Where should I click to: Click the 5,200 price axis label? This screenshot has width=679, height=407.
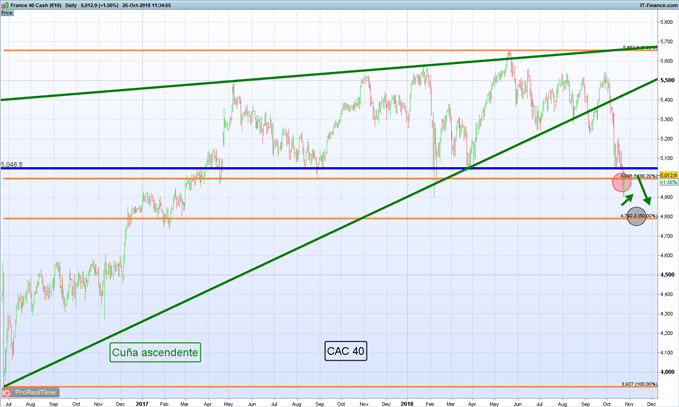[x=667, y=139]
